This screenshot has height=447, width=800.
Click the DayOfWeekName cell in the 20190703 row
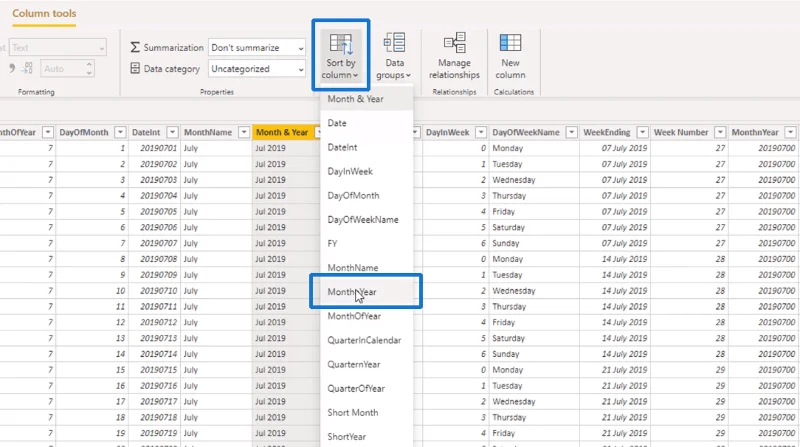(x=534, y=180)
